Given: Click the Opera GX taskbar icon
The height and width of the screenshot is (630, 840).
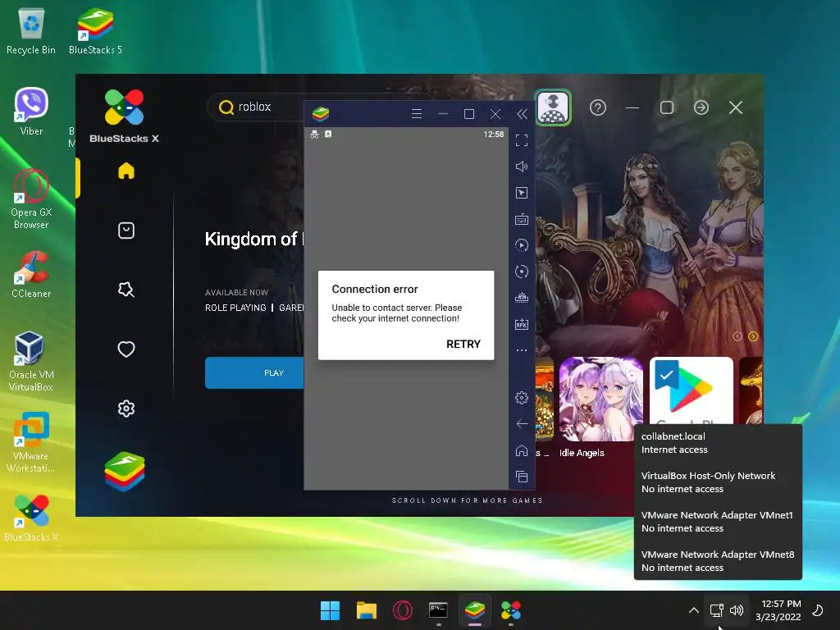Looking at the screenshot, I should [x=402, y=610].
